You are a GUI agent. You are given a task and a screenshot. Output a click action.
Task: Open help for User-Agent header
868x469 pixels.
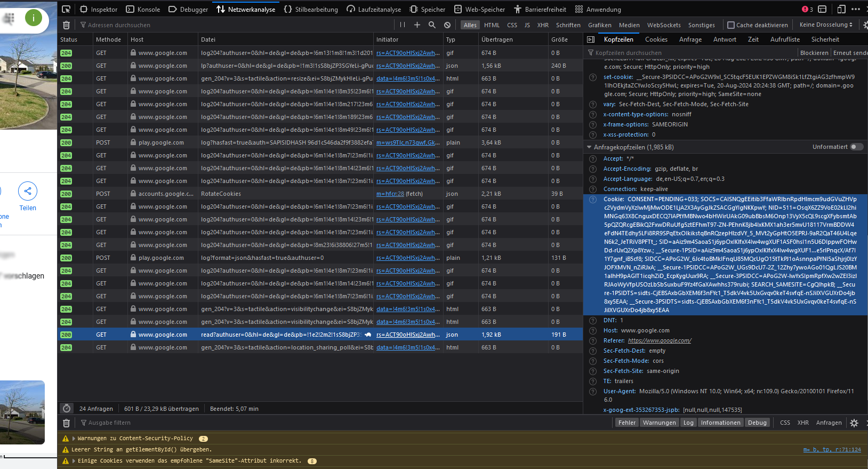tap(592, 392)
